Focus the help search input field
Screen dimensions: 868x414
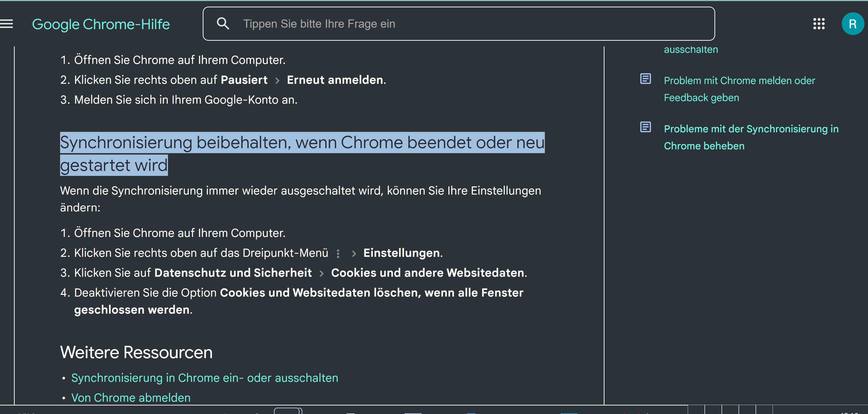tap(458, 24)
